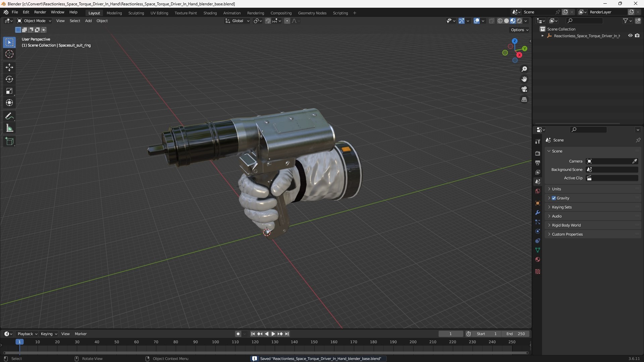Viewport: 644px width, 362px height.
Task: Open the World properties tab
Action: pyautogui.click(x=538, y=191)
